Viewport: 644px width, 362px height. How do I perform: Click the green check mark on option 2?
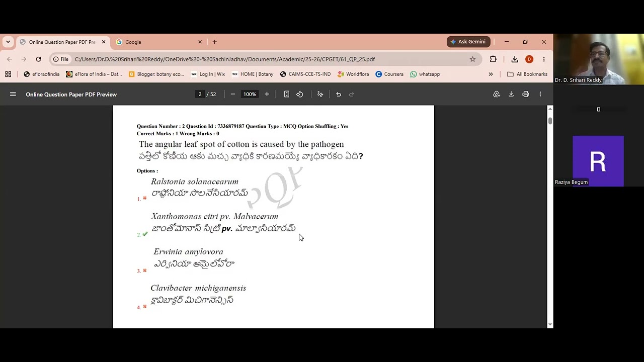coord(145,234)
